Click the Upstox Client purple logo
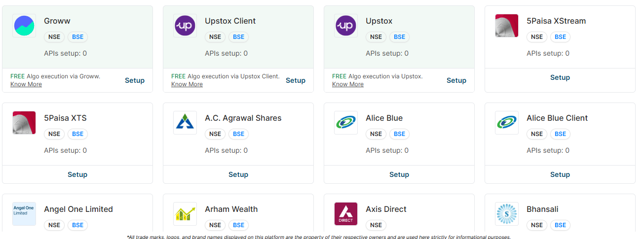This screenshot has width=644, height=239. pyautogui.click(x=185, y=26)
